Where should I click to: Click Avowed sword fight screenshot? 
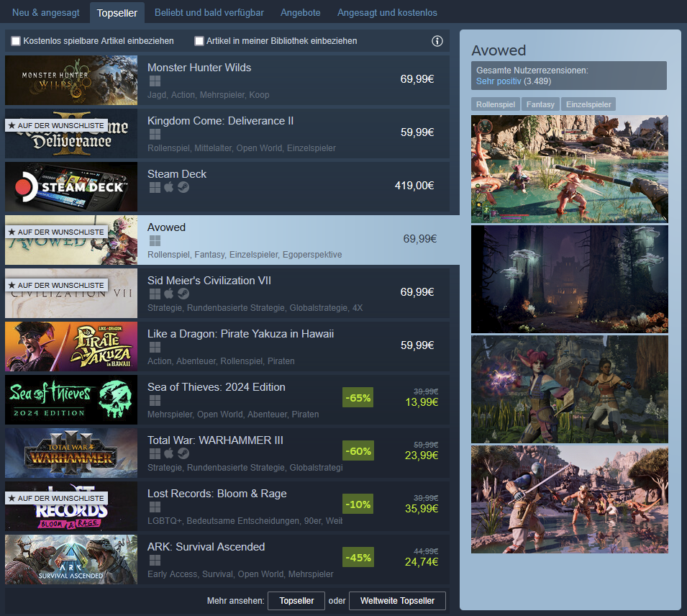coord(570,499)
